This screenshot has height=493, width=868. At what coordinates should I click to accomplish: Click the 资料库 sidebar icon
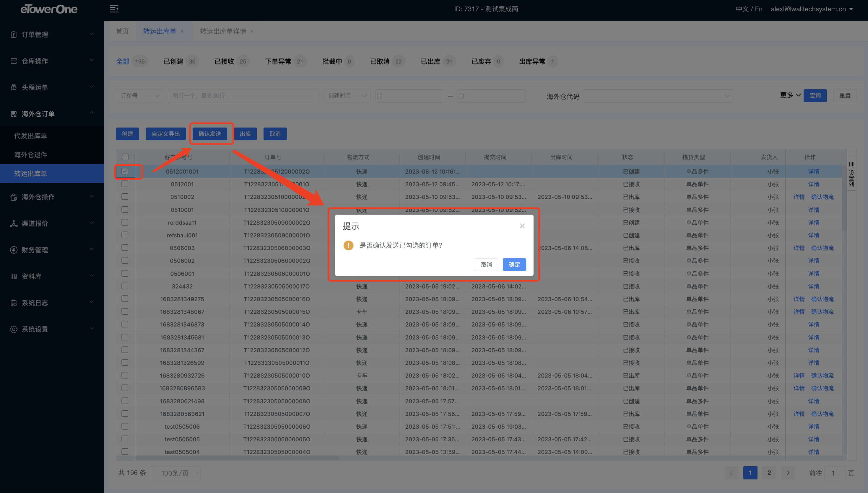[14, 276]
